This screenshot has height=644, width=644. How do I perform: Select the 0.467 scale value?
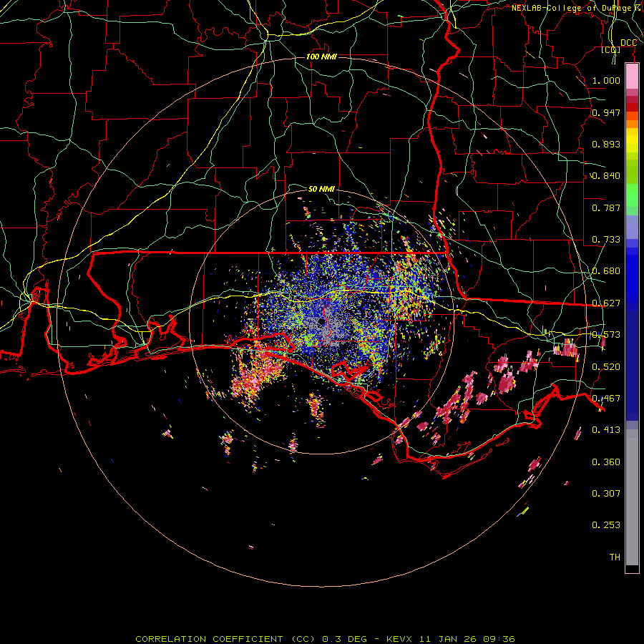point(606,399)
